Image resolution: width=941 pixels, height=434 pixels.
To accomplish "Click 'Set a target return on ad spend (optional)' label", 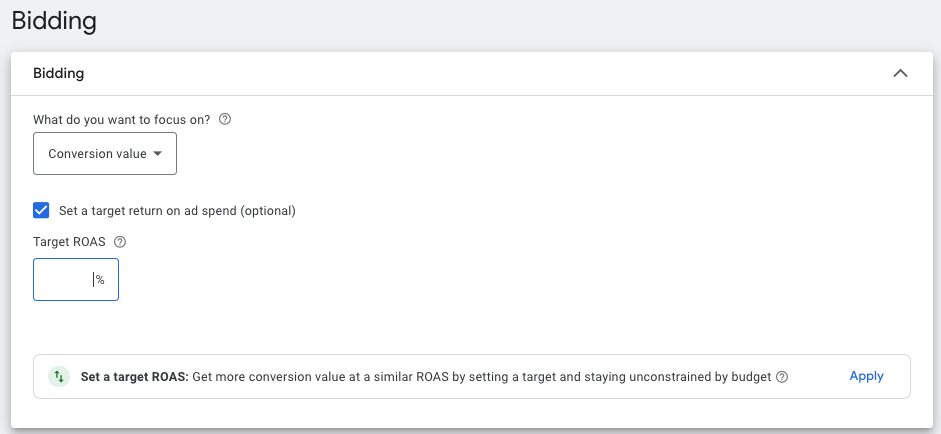I will coord(177,211).
